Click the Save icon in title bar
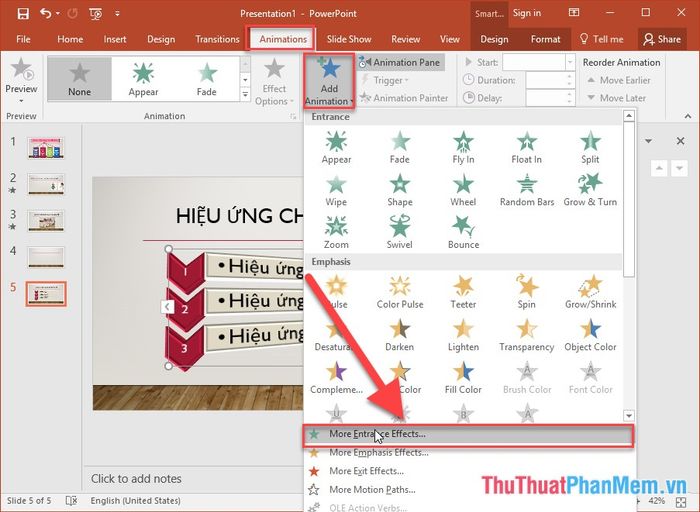Image resolution: width=700 pixels, height=512 pixels. [x=23, y=13]
